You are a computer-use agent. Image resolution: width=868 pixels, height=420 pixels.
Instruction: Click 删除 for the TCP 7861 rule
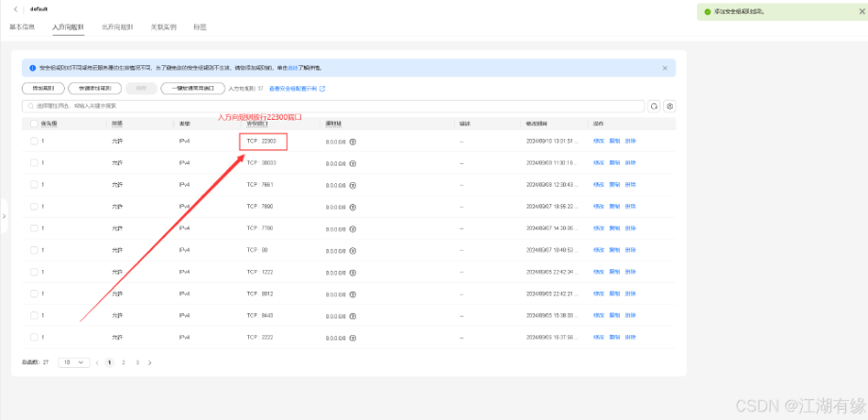630,184
